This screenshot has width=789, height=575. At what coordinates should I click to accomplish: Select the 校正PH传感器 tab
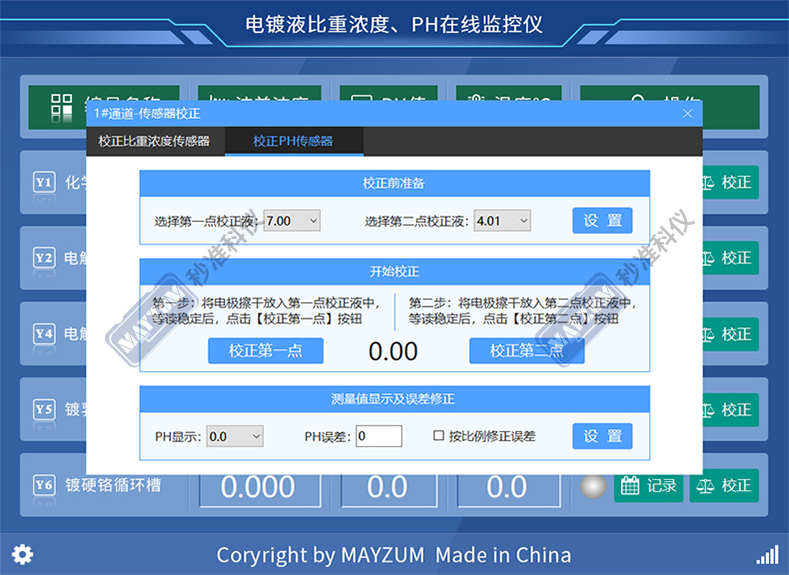click(292, 141)
